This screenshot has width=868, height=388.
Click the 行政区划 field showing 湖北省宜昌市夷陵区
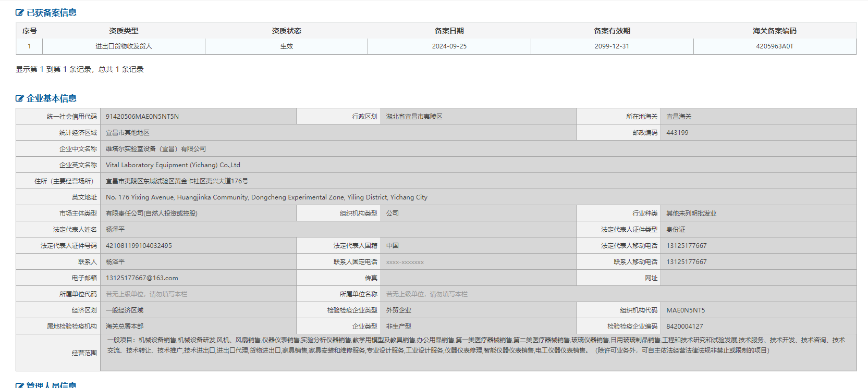click(x=478, y=117)
